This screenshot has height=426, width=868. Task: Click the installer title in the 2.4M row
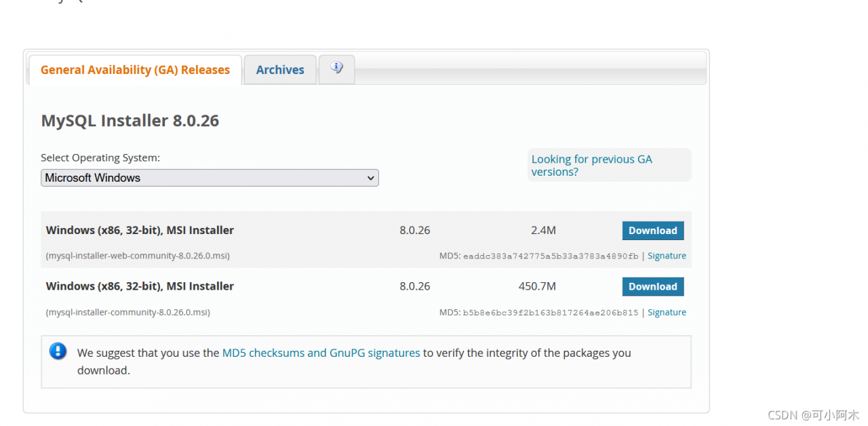(x=140, y=231)
